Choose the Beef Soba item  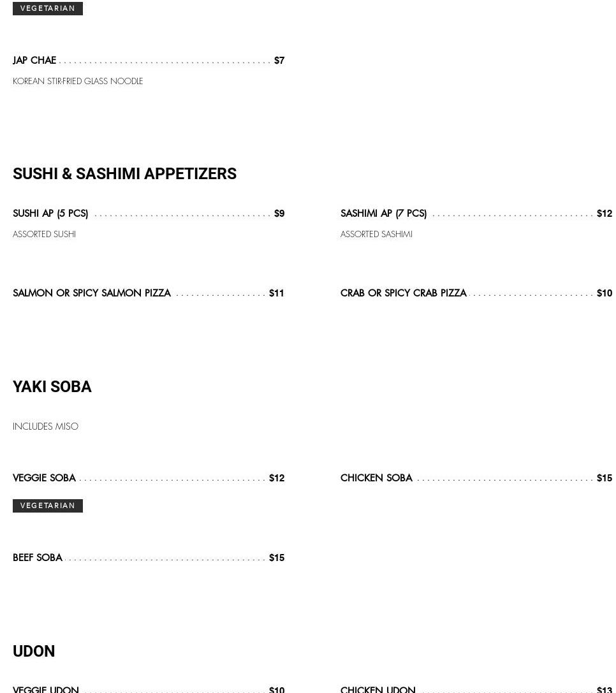pyautogui.click(x=38, y=558)
